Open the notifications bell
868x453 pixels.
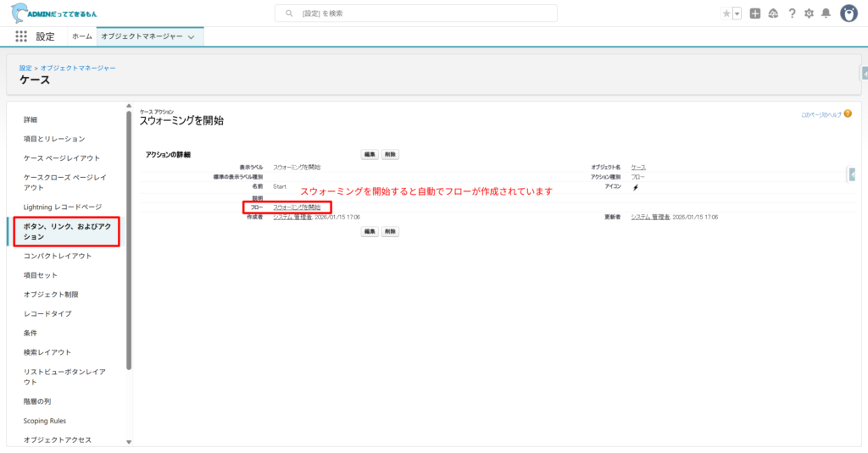pos(826,14)
